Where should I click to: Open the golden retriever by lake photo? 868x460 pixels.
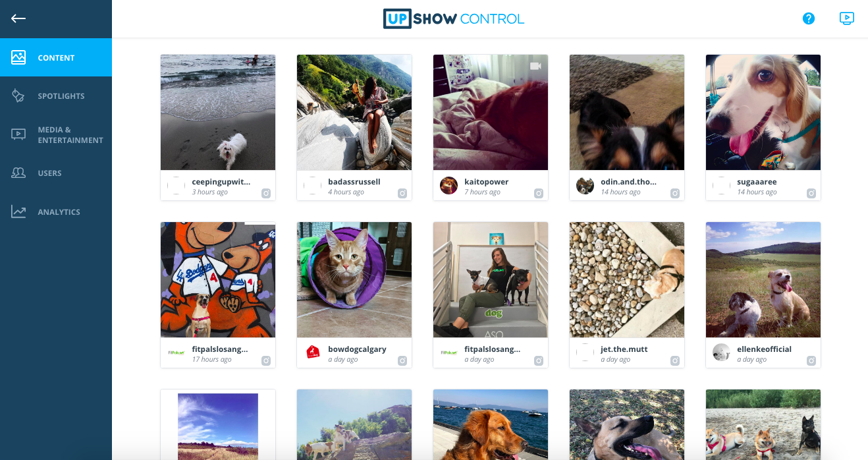point(491,424)
